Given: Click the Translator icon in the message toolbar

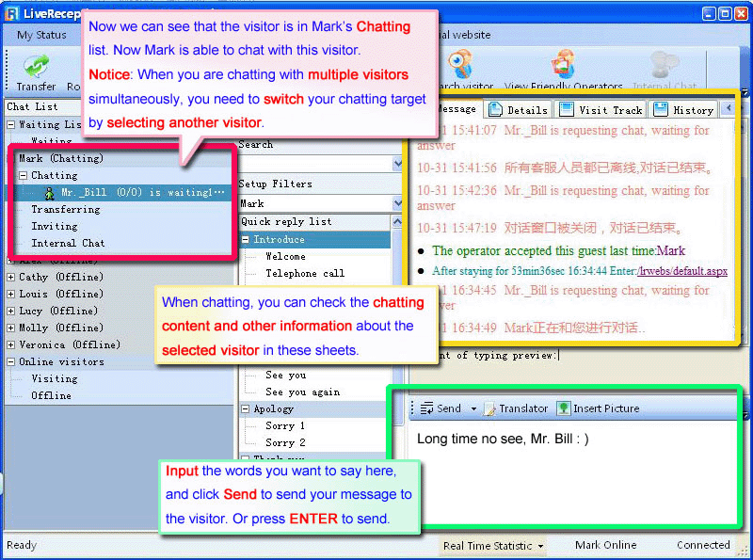Looking at the screenshot, I should pyautogui.click(x=489, y=408).
